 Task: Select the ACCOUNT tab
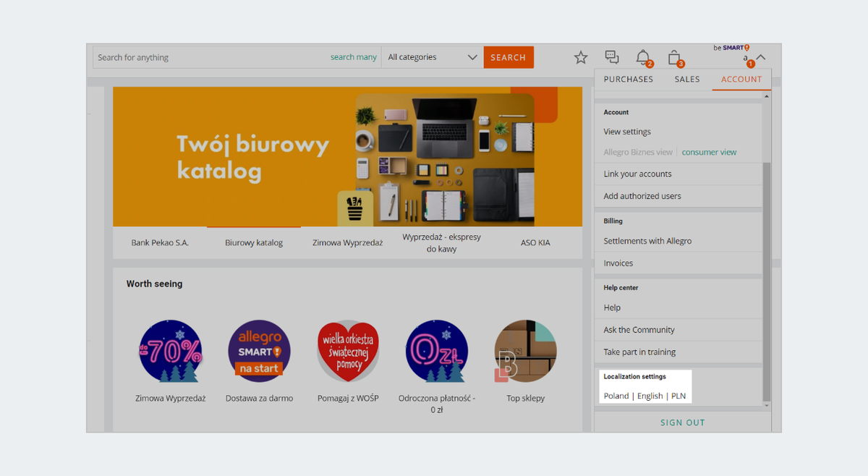pyautogui.click(x=741, y=79)
